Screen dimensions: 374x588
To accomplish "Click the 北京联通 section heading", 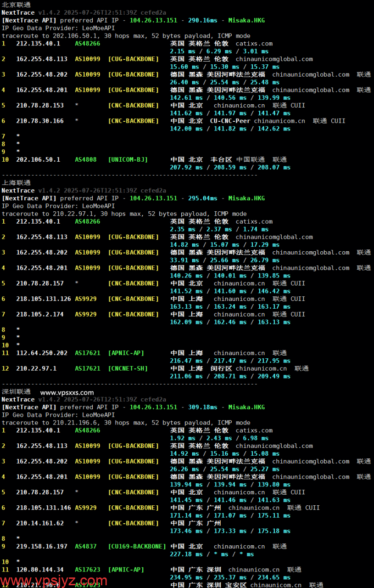I will [x=16, y=5].
